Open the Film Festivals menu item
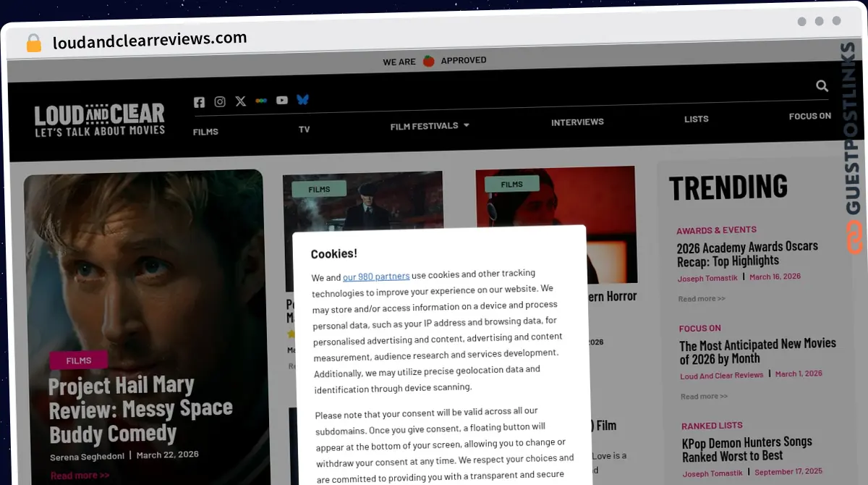Viewport: 868px width, 485px height. (x=424, y=126)
